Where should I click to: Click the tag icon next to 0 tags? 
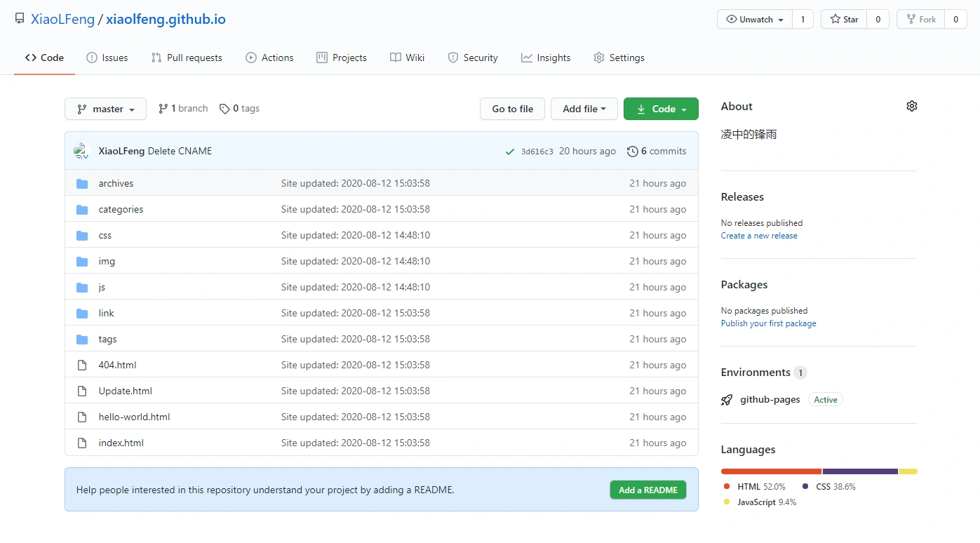[x=224, y=109]
